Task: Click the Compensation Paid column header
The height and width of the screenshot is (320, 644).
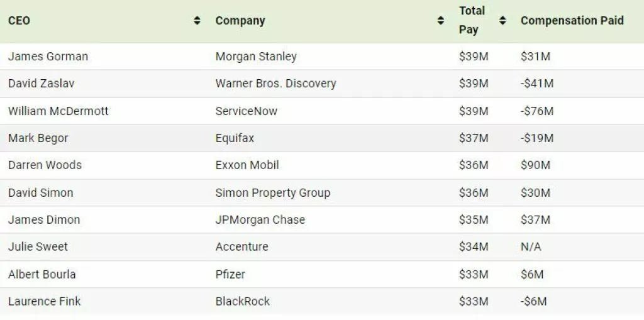Action: click(572, 21)
